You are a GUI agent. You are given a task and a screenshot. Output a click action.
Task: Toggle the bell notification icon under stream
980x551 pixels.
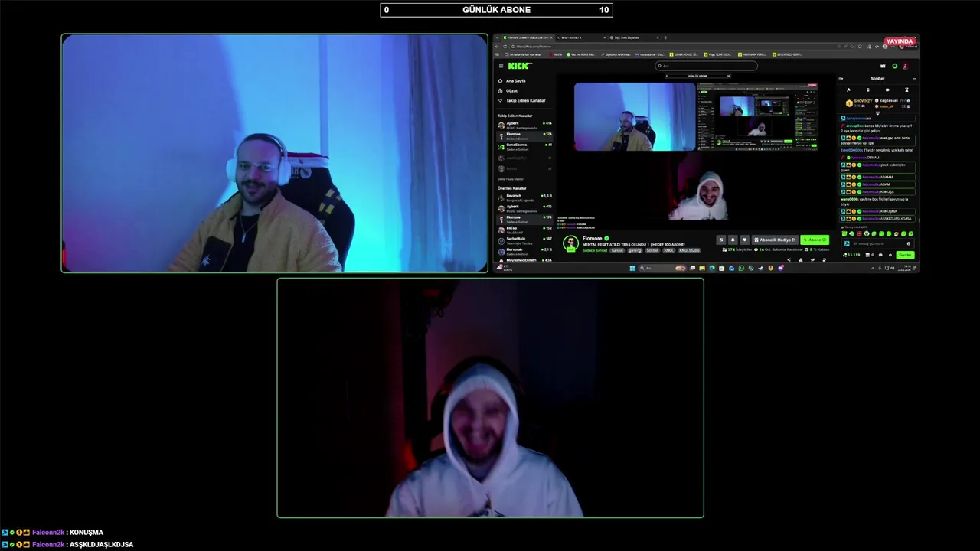click(x=733, y=240)
